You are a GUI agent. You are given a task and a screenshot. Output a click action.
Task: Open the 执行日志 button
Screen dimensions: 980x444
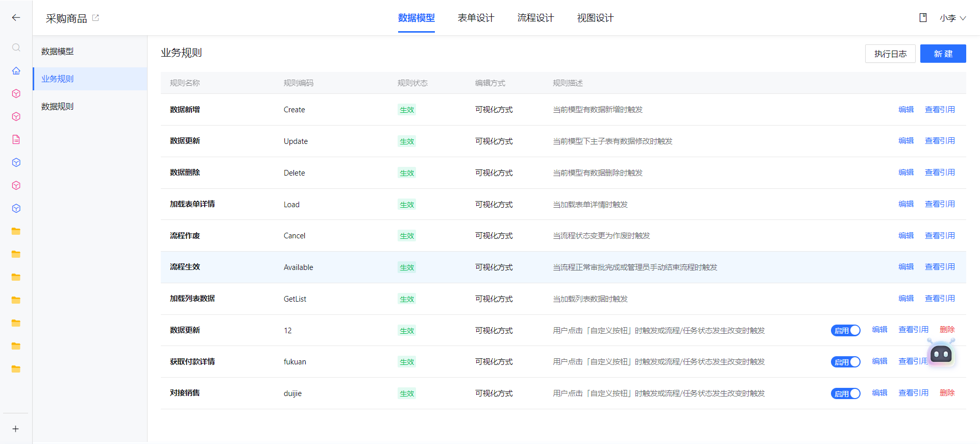tap(890, 54)
